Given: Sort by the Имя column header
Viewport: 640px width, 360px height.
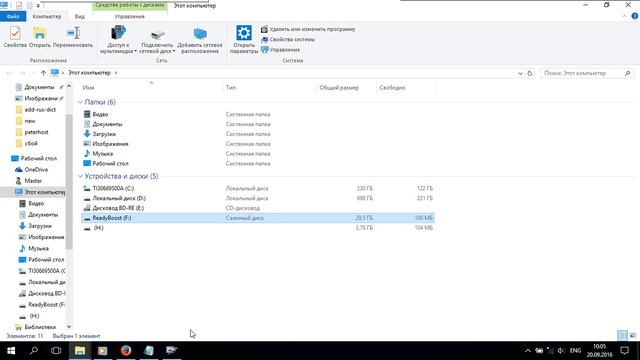Looking at the screenshot, I should coord(88,87).
